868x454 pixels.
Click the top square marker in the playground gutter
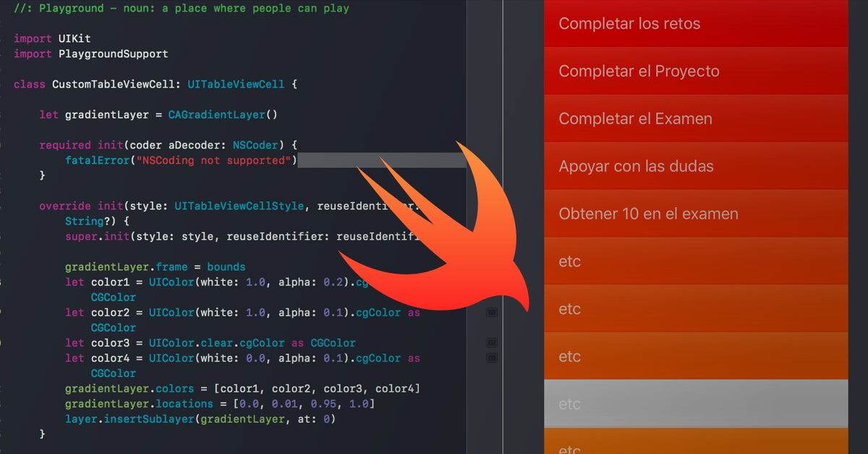tap(492, 312)
